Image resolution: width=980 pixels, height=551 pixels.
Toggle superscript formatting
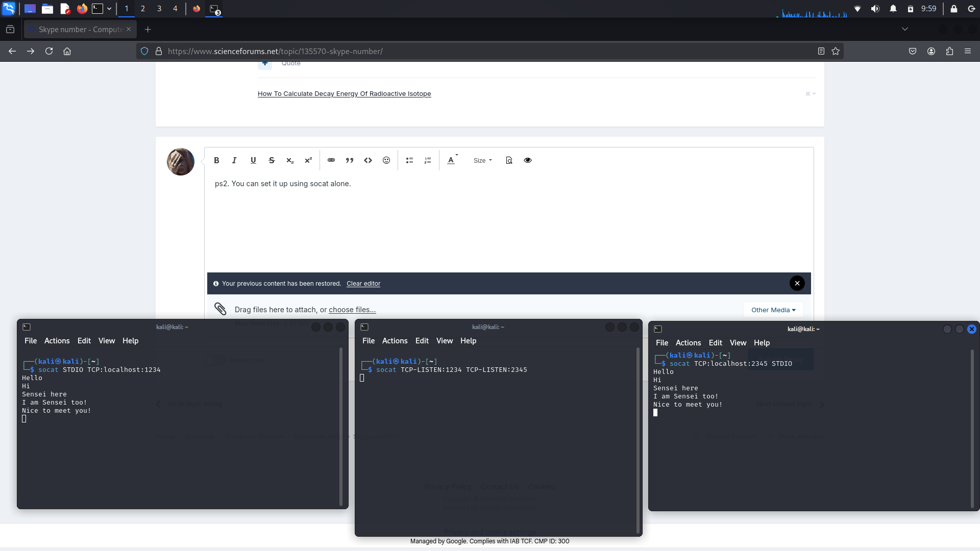point(308,160)
